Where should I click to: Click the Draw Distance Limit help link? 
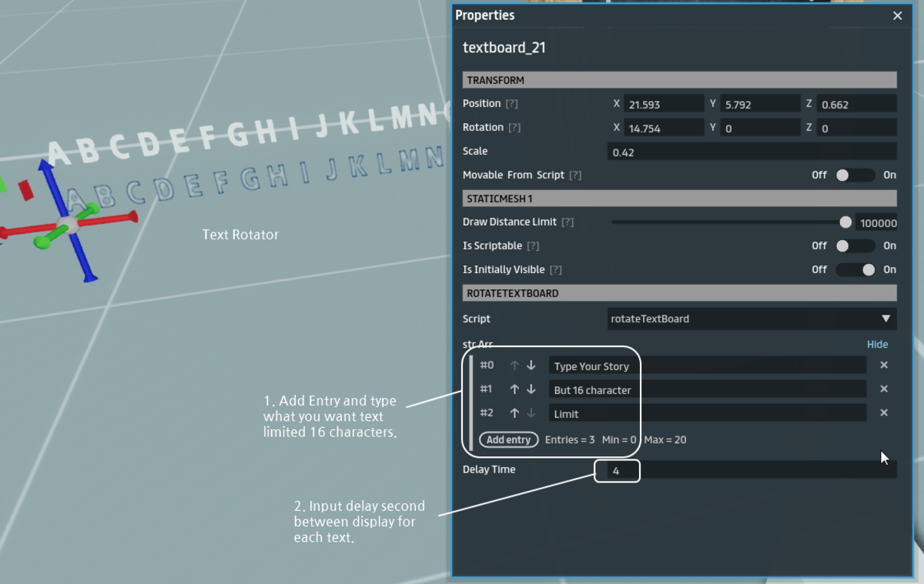click(567, 222)
